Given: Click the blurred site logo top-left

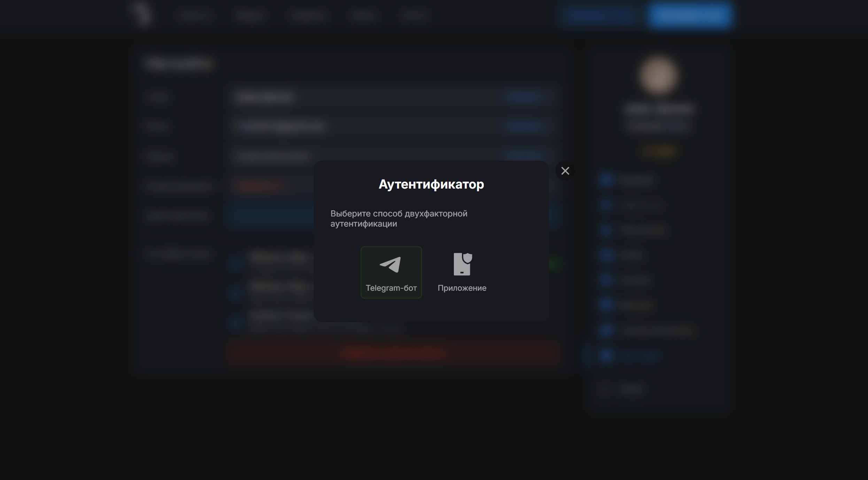Looking at the screenshot, I should [142, 14].
